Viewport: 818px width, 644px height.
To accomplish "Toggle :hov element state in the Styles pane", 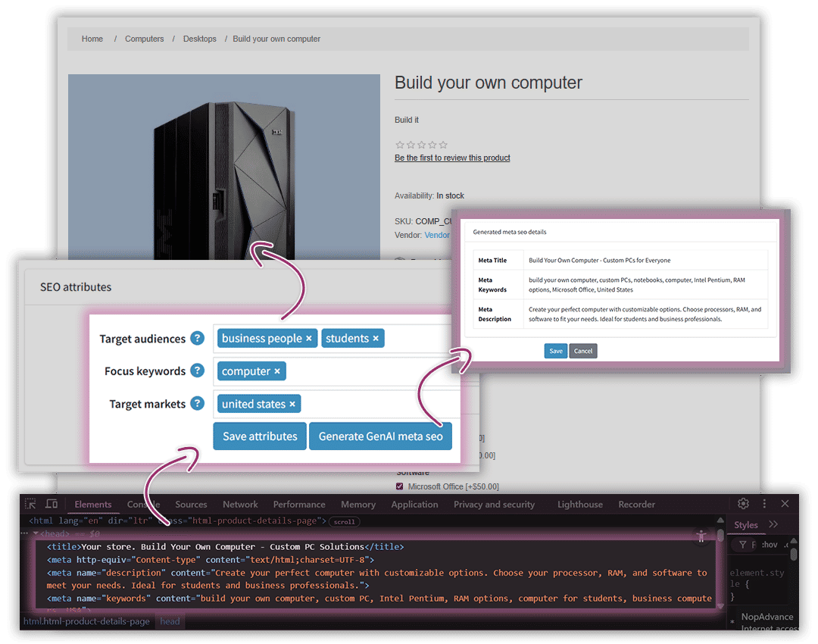I will (x=769, y=544).
